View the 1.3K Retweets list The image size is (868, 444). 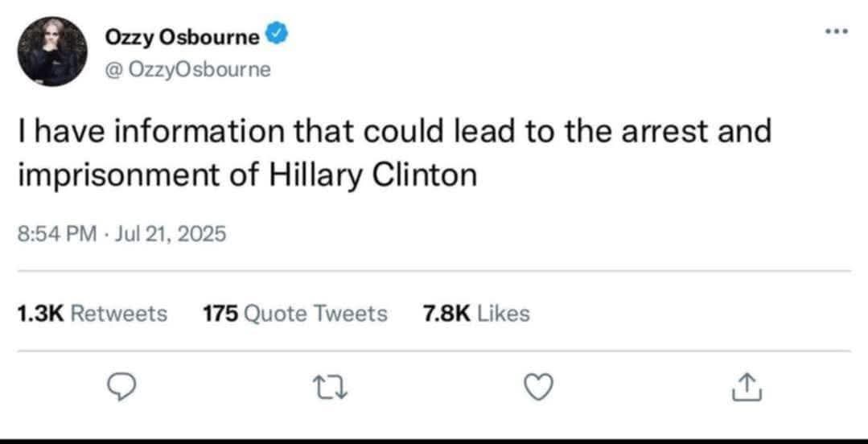click(x=92, y=313)
